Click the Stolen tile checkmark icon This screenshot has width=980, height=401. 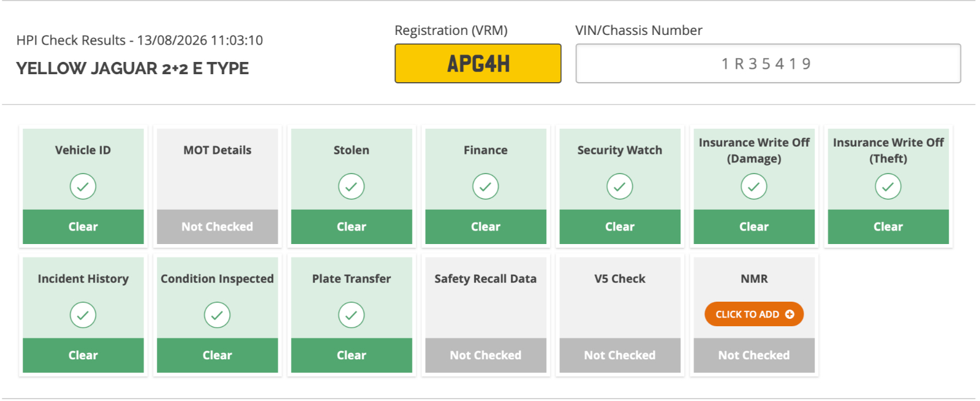(352, 186)
